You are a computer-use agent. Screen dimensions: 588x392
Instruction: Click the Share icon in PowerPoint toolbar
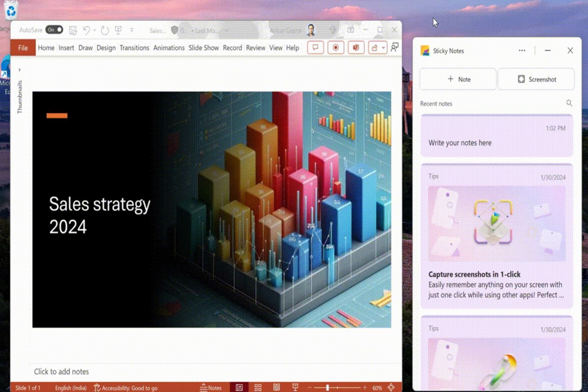click(x=374, y=48)
